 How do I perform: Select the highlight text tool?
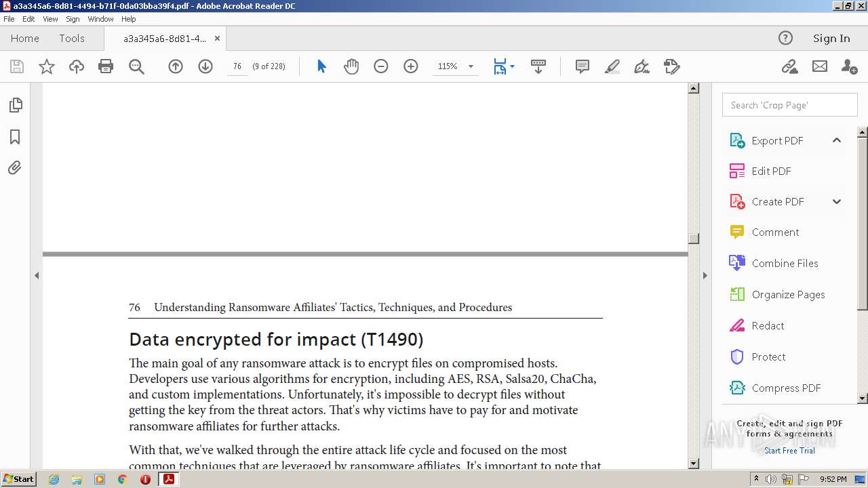612,66
